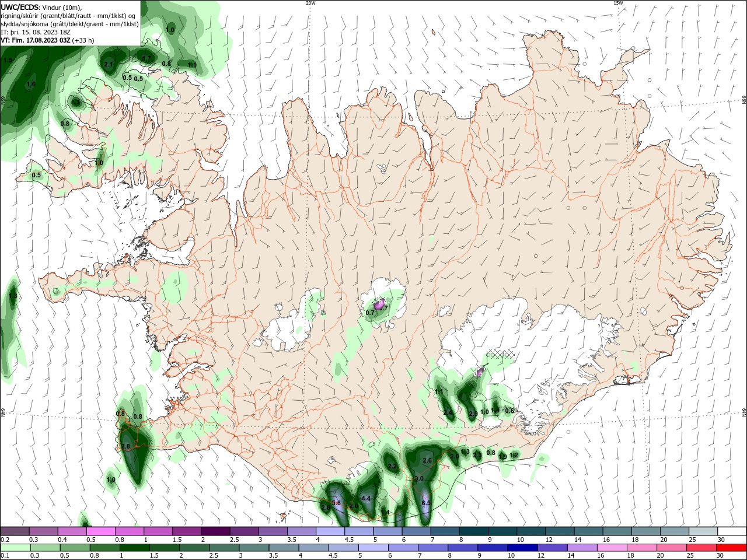This screenshot has height=560, width=747.
Task: Click the purple snow spot on the central glacier
Action: [379, 304]
